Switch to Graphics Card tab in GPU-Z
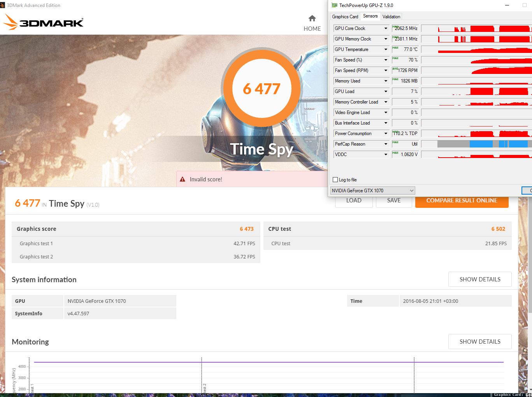The width and height of the screenshot is (532, 397). pyautogui.click(x=345, y=17)
